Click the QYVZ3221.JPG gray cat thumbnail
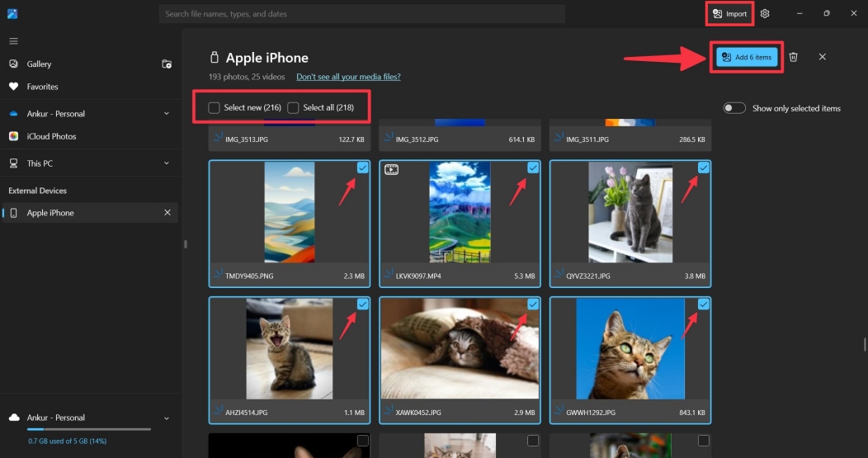Viewport: 868px width, 458px height. click(x=630, y=212)
